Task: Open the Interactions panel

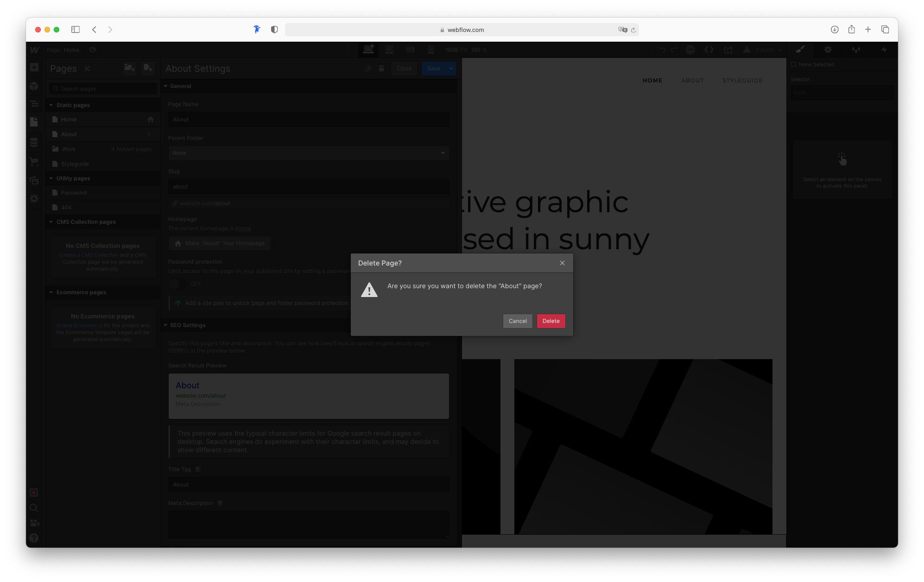Action: tap(856, 50)
